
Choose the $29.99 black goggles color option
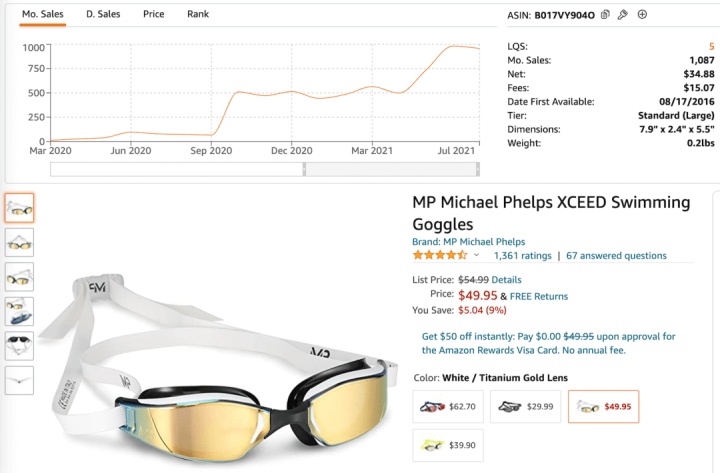tap(526, 405)
